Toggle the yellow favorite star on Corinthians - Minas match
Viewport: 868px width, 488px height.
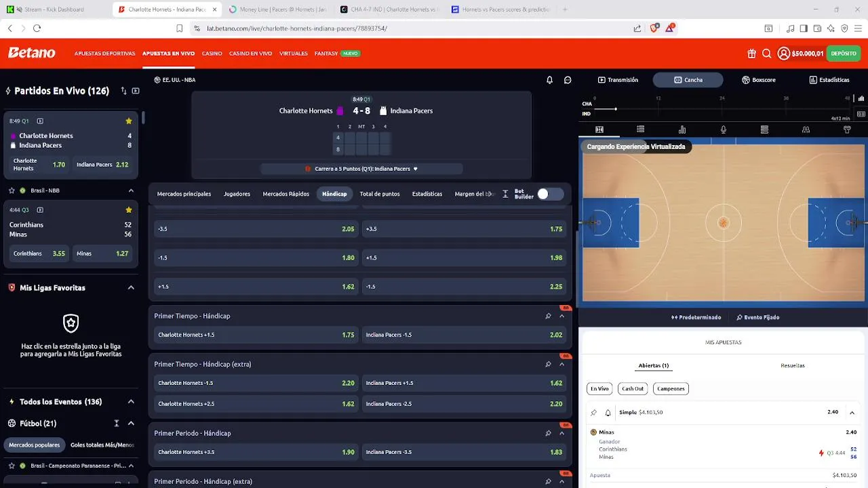click(x=128, y=210)
